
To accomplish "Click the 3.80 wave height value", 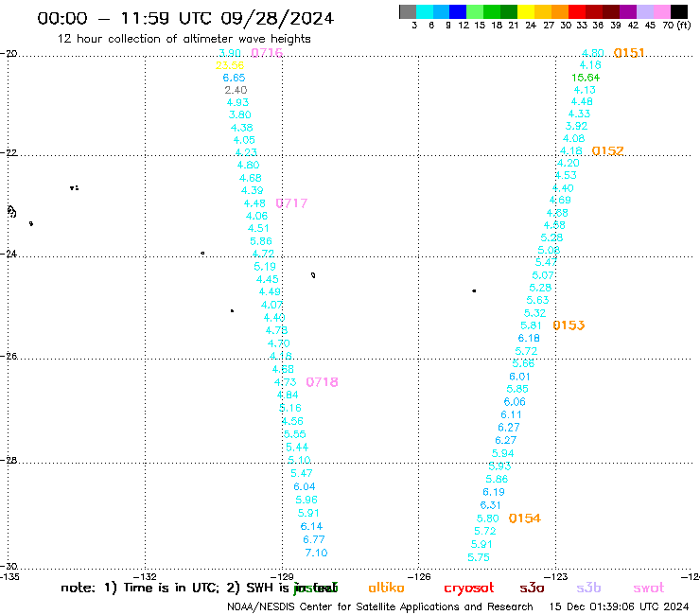I will tap(239, 115).
